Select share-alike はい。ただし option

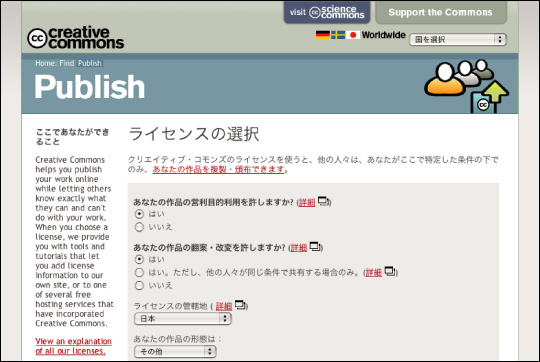tap(139, 272)
